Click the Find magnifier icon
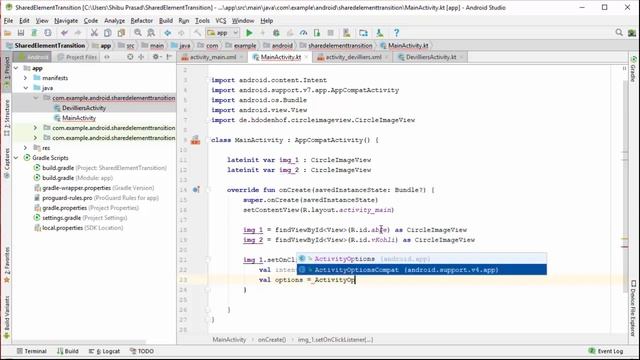Screen dimensions: 640x360 click(138, 33)
